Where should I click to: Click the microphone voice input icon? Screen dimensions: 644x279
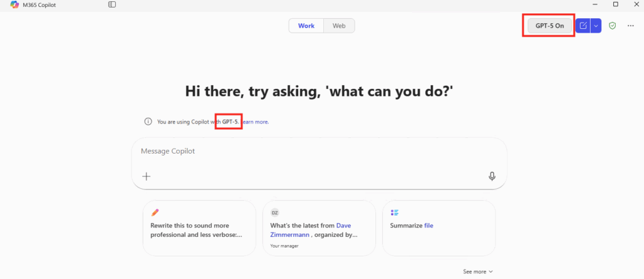point(492,176)
